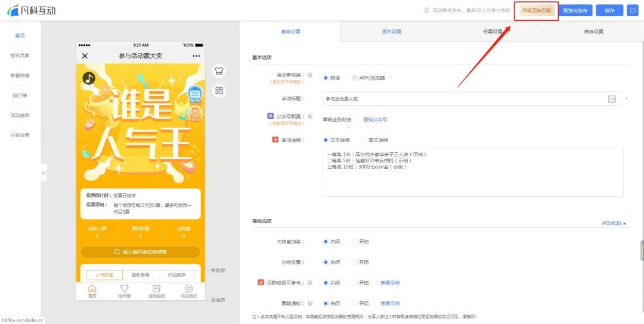Click the 活动标题 input field
Image resolution: width=644 pixels, height=324 pixels.
point(472,98)
